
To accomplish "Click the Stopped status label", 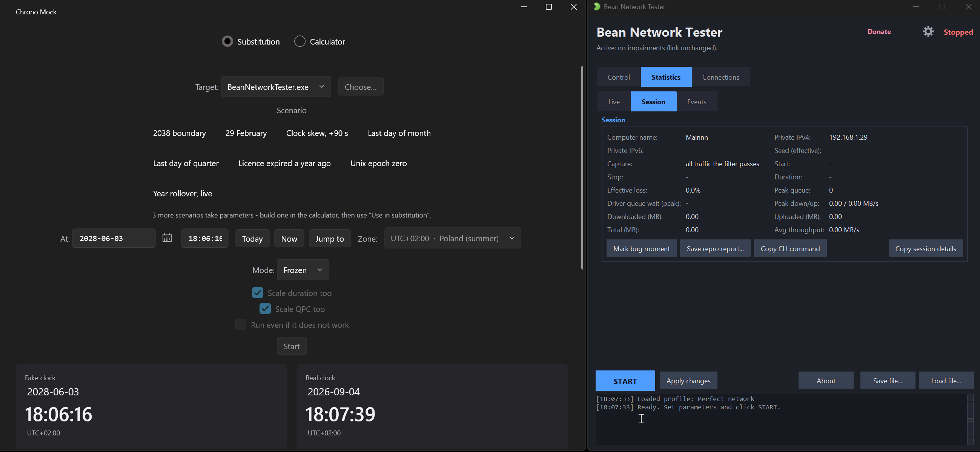I will click(x=958, y=32).
